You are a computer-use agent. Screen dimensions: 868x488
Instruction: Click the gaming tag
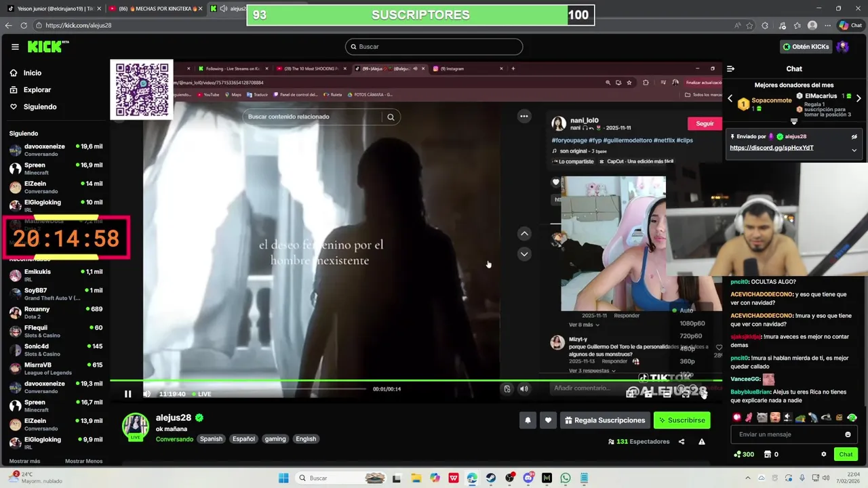(275, 439)
